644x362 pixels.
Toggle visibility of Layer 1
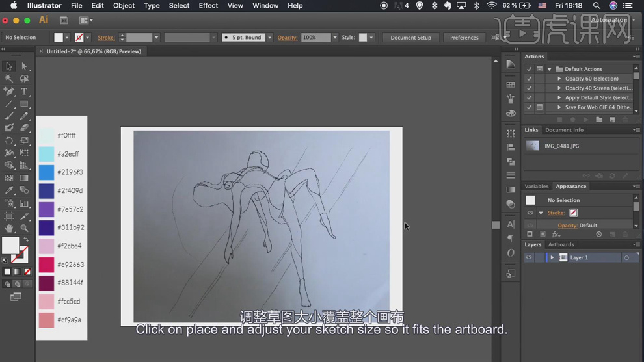(529, 258)
